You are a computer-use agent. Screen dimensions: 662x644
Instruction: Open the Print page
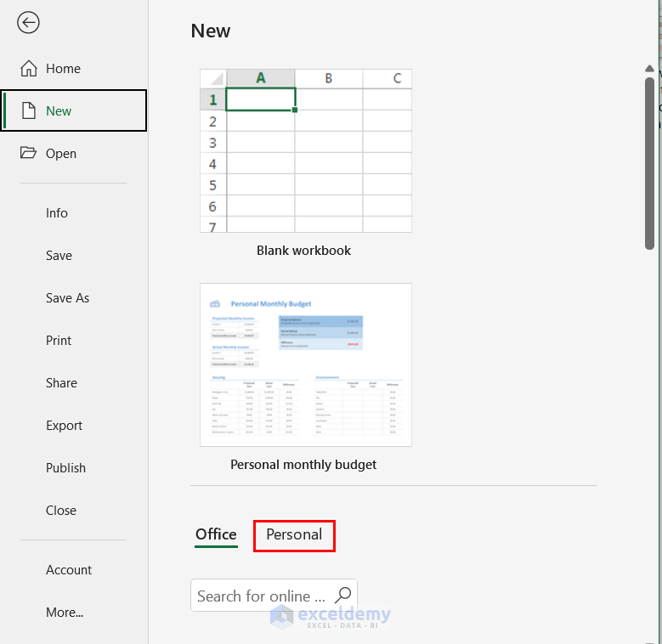[x=59, y=341]
